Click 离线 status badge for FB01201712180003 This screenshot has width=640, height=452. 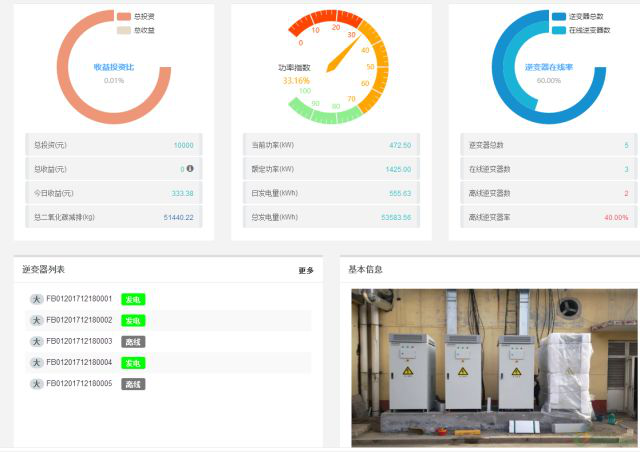[133, 342]
